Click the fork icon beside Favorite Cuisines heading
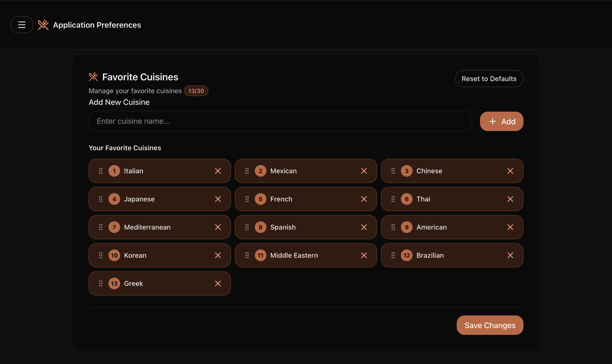The height and width of the screenshot is (364, 612). tap(93, 76)
